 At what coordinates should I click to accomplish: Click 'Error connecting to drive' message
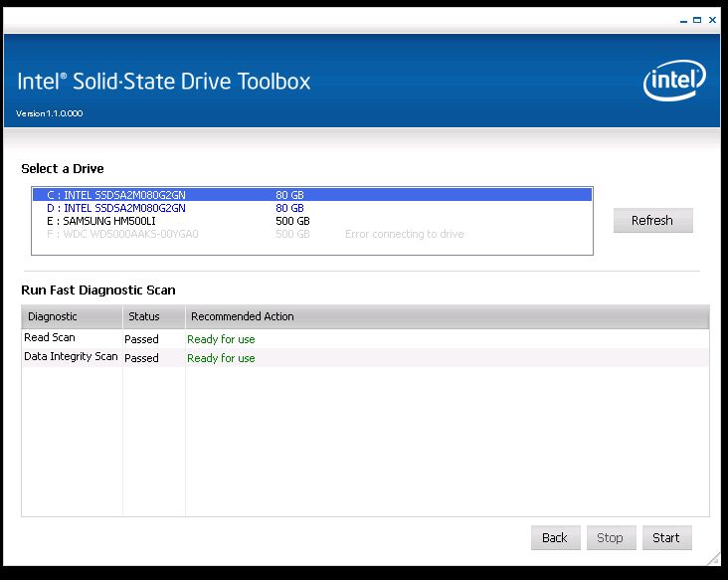pyautogui.click(x=405, y=234)
